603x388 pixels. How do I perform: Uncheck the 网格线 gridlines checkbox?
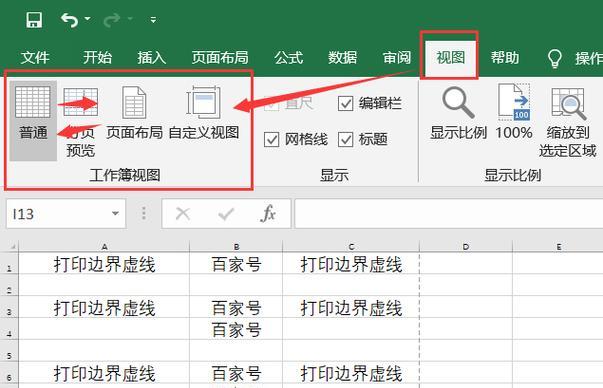coord(272,139)
